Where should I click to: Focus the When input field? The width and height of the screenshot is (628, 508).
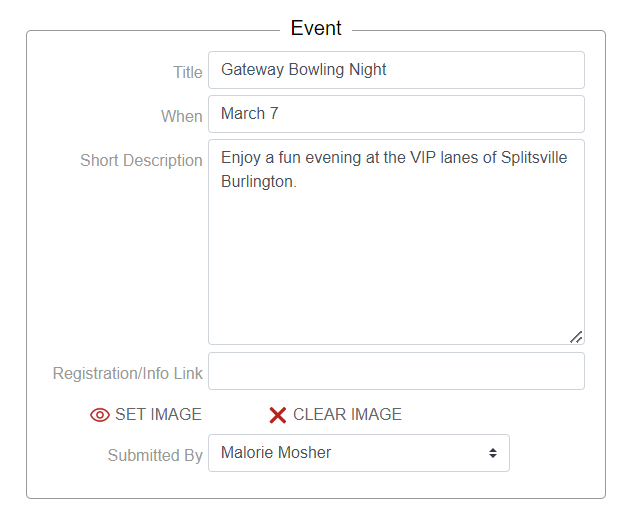396,114
